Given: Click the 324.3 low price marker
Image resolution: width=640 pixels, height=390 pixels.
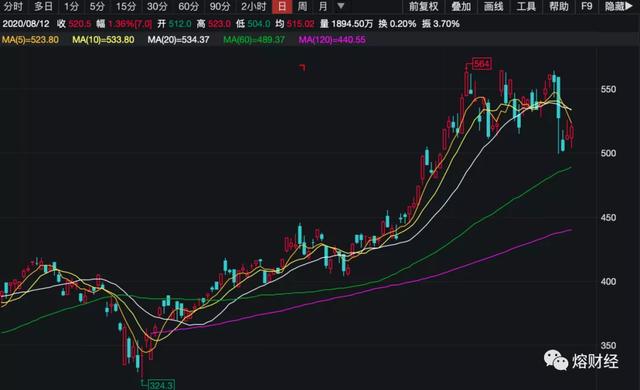Looking at the screenshot, I should tap(162, 385).
